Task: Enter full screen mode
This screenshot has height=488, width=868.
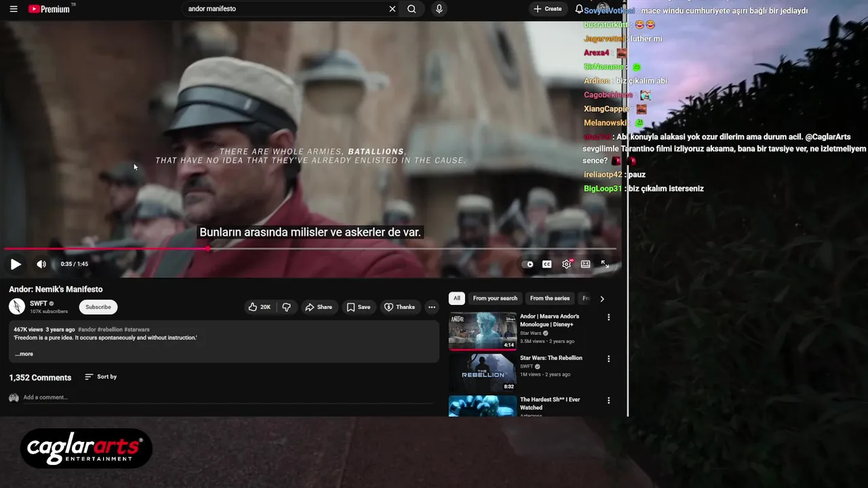Action: tap(605, 264)
